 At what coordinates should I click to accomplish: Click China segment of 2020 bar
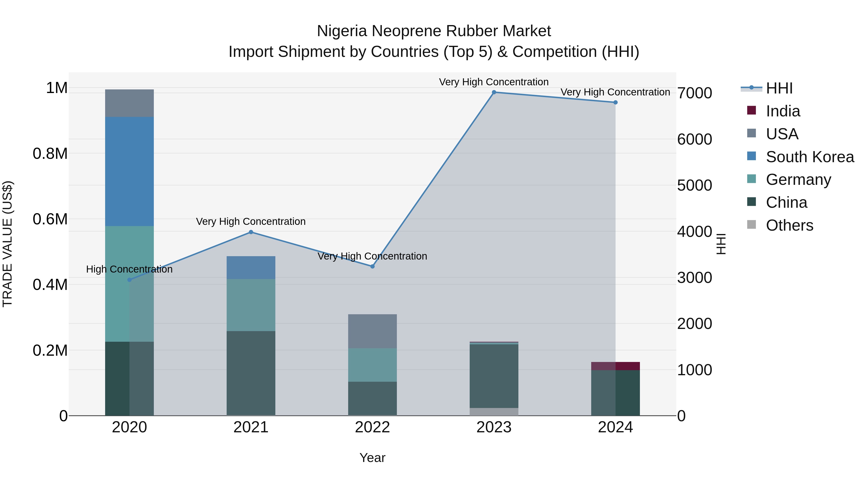(129, 379)
